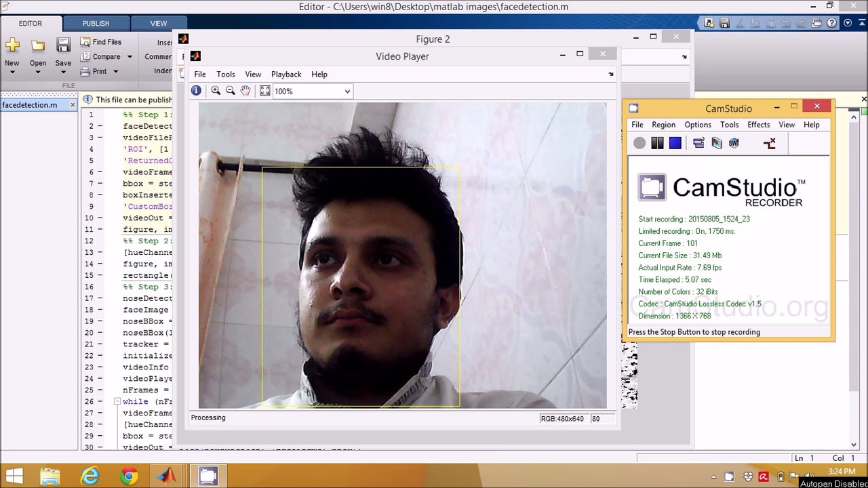Click the Print button
The image size is (868, 488).
click(x=94, y=71)
